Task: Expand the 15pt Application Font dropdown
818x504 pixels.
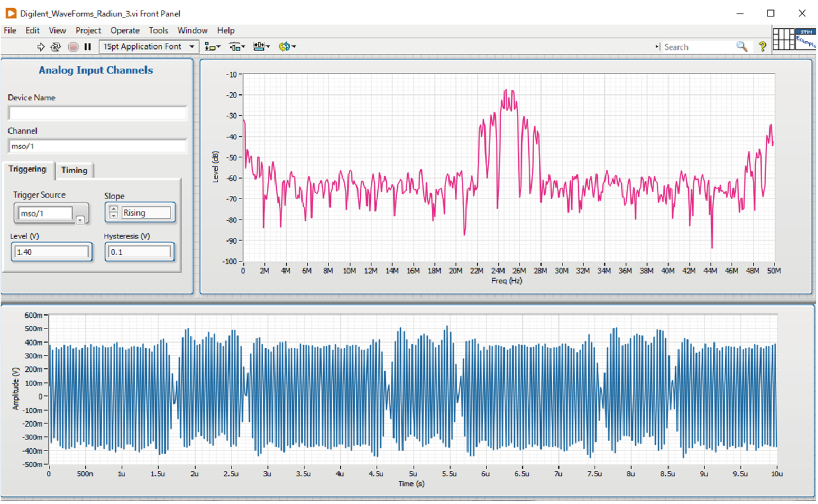Action: point(192,47)
